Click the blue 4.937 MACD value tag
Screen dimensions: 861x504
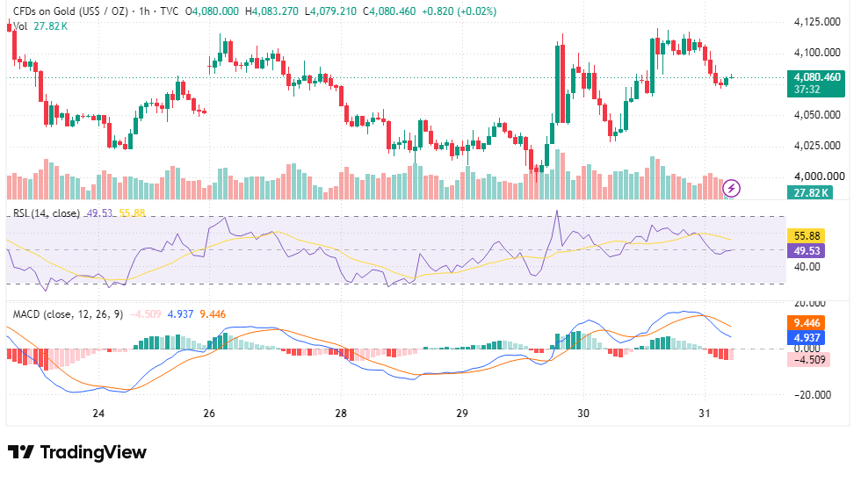807,338
